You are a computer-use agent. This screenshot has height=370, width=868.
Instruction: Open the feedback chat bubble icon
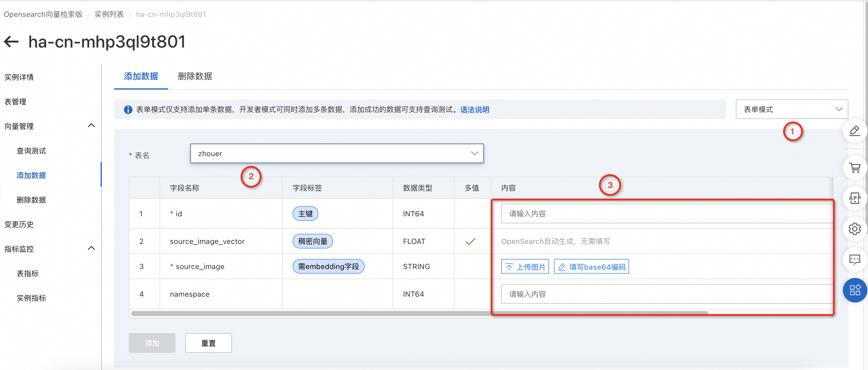(x=854, y=260)
